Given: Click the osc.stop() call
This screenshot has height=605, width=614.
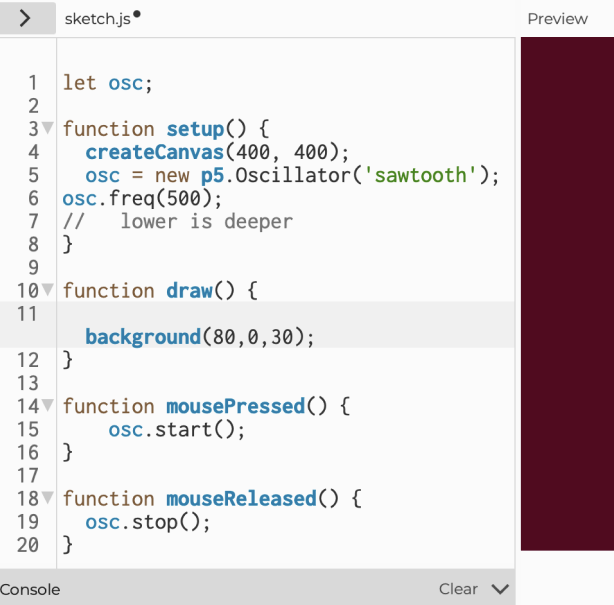Looking at the screenshot, I should pyautogui.click(x=135, y=522).
